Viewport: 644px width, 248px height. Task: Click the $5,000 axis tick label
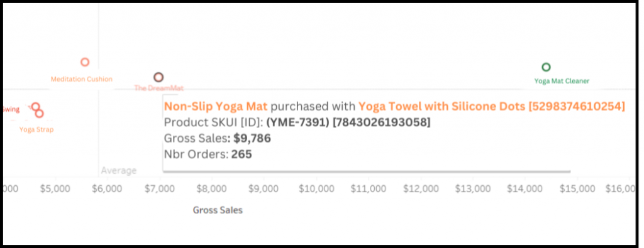click(x=55, y=188)
